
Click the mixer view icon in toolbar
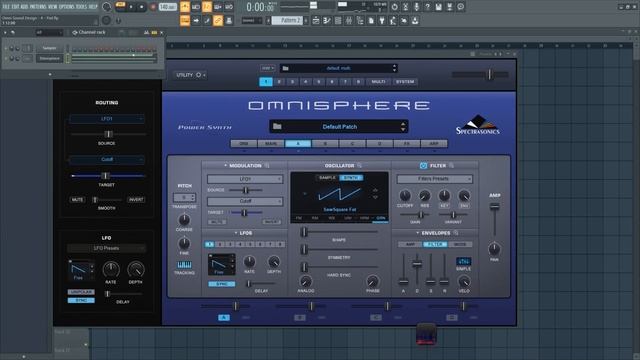[x=349, y=20]
